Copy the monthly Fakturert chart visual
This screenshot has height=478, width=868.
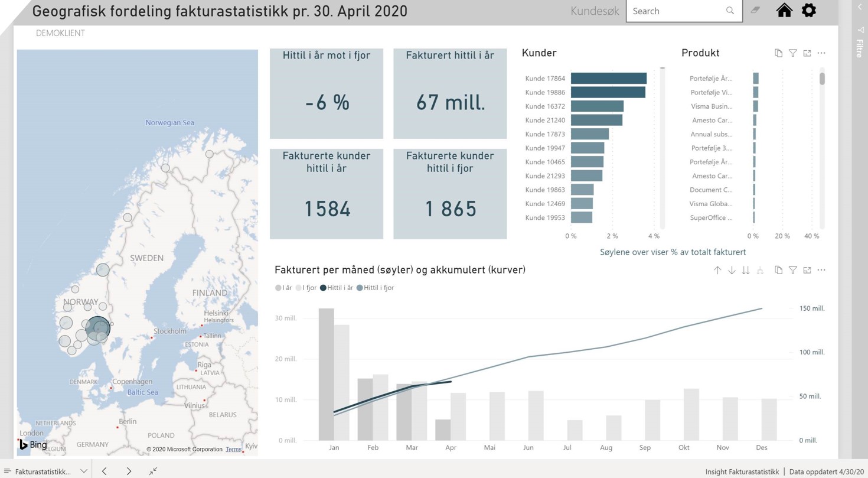point(778,270)
